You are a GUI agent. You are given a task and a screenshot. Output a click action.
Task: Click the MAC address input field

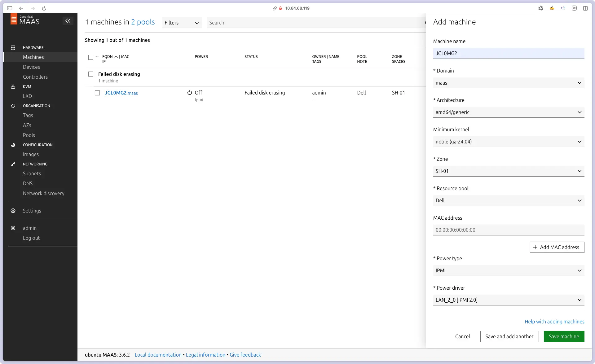point(509,230)
